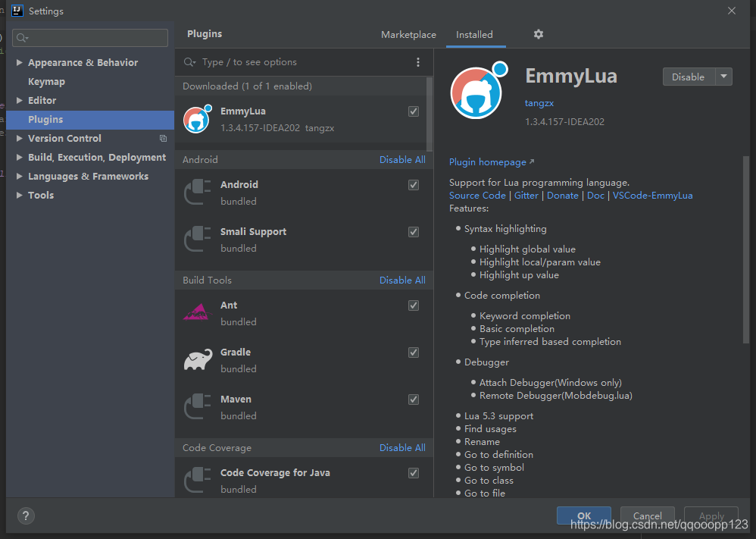Select the Keymap settings entry
This screenshot has height=539, width=756.
tap(46, 81)
